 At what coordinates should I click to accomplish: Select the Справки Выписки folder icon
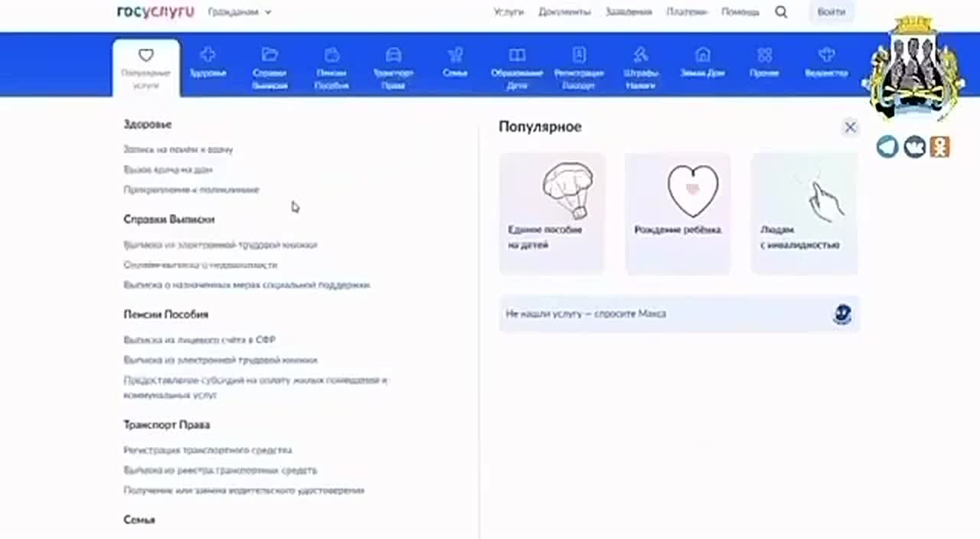(269, 55)
